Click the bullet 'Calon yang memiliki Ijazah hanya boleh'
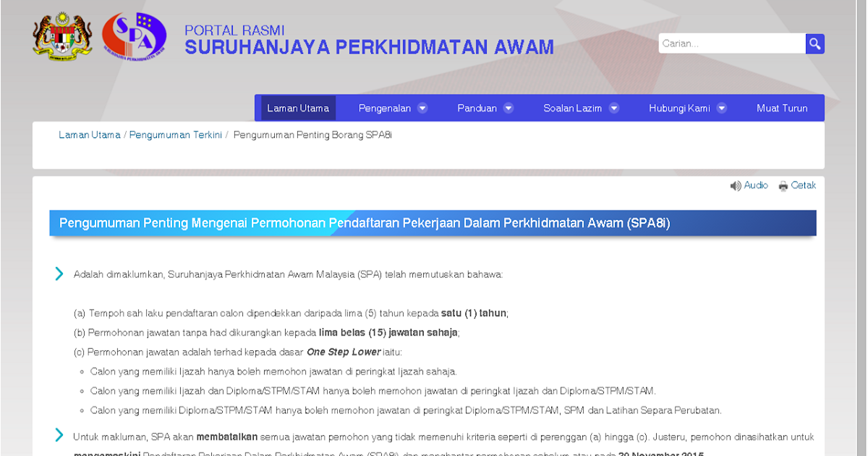The width and height of the screenshot is (868, 456). point(273,372)
